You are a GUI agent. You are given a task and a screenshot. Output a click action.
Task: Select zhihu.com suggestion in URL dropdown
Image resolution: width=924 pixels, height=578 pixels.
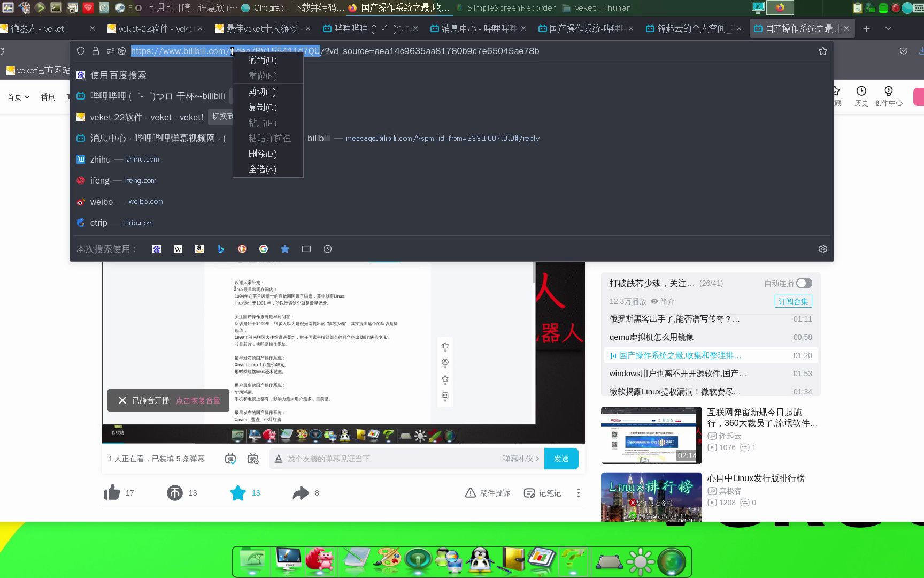point(452,159)
